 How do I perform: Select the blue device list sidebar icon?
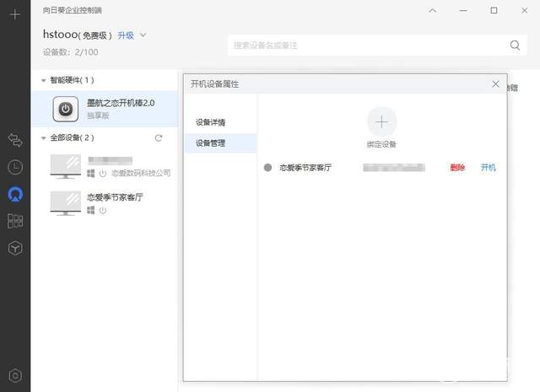click(x=15, y=195)
